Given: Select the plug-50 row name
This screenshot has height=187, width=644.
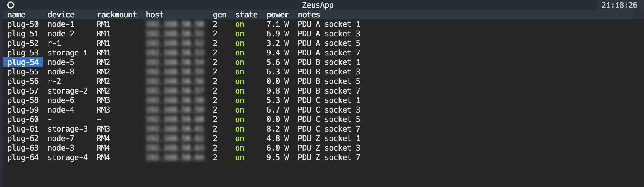Looking at the screenshot, I should click(x=23, y=24).
